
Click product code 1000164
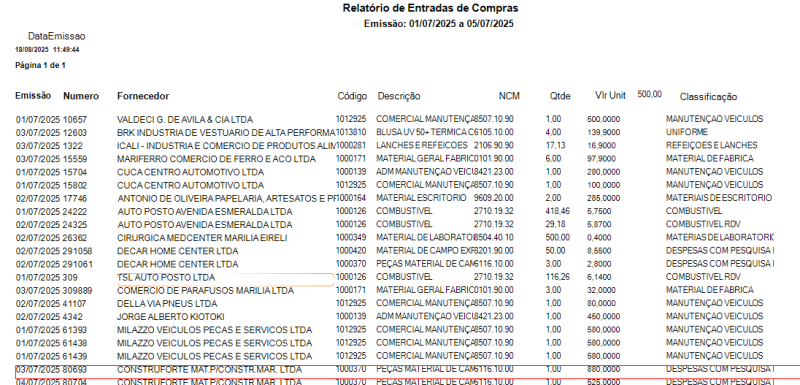pyautogui.click(x=351, y=197)
